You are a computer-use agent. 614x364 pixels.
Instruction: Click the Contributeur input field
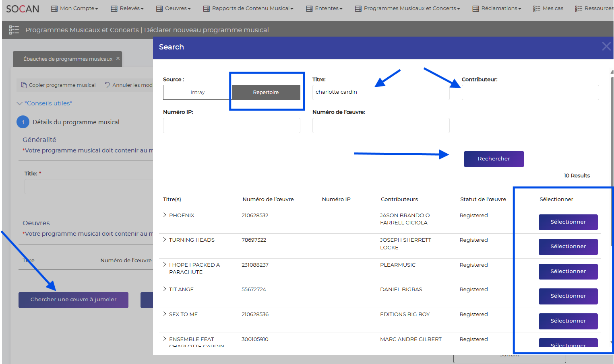(x=530, y=93)
